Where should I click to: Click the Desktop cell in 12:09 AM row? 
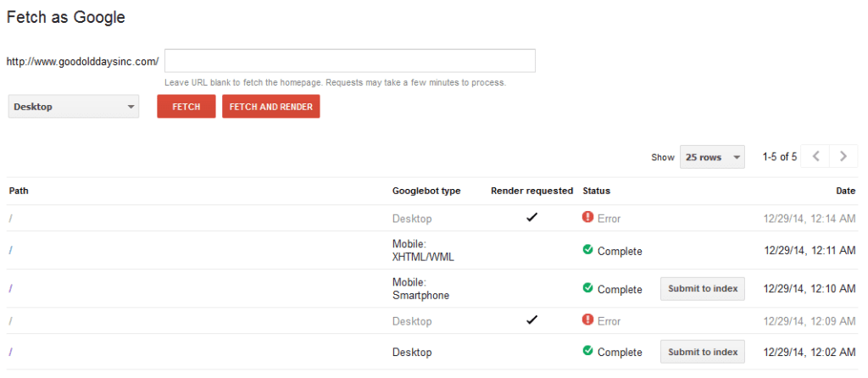(412, 321)
